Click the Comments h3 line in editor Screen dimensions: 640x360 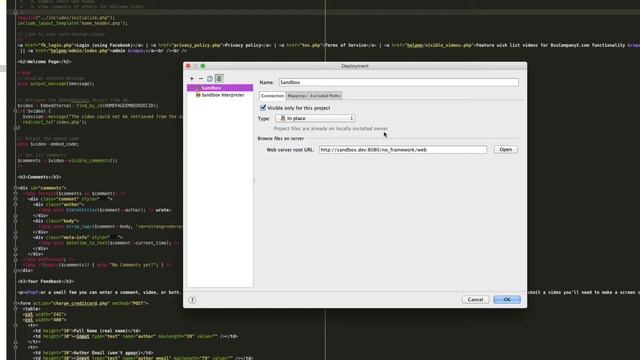(39, 177)
